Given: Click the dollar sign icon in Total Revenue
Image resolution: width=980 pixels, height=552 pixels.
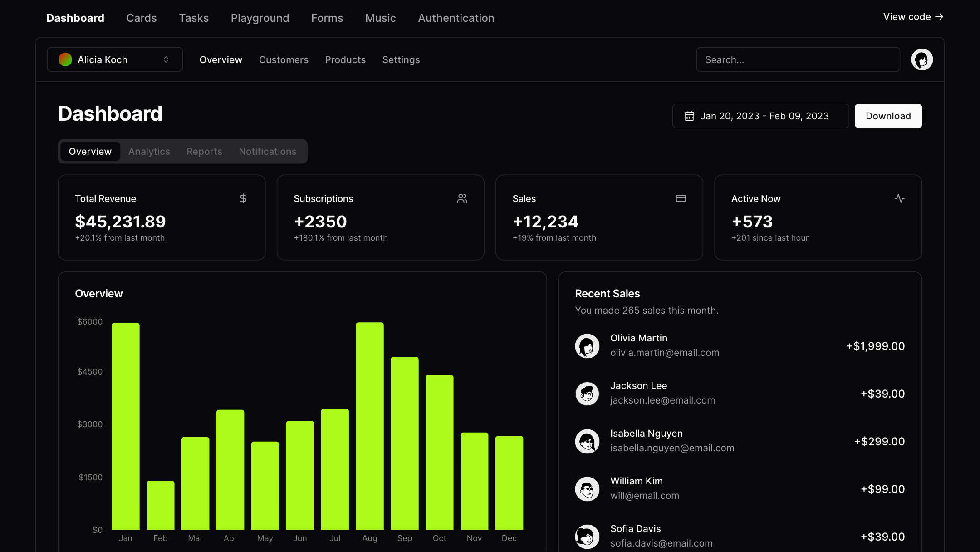Looking at the screenshot, I should [x=243, y=198].
